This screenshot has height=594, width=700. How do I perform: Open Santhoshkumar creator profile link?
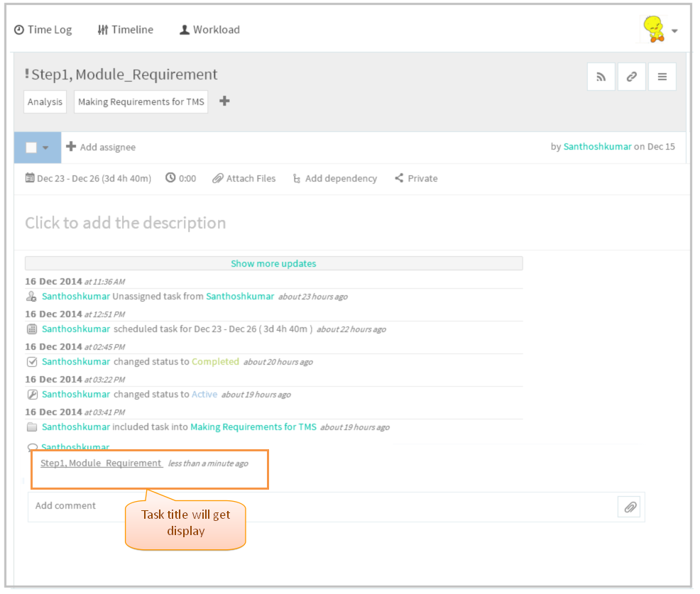[x=597, y=146]
